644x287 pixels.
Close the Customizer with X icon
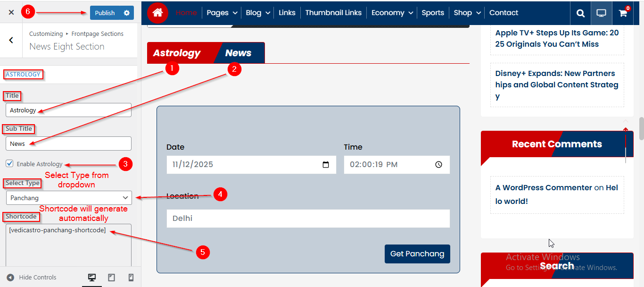coord(11,13)
